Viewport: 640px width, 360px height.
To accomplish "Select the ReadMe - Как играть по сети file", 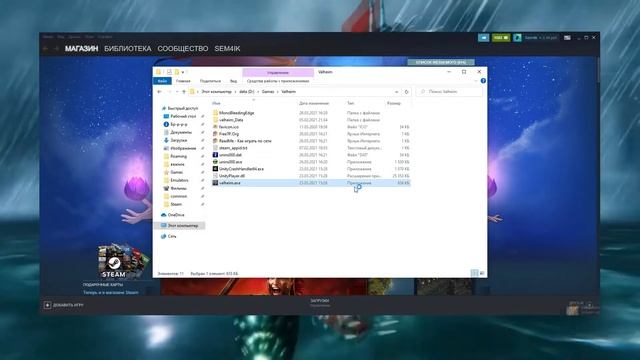I will pos(245,141).
